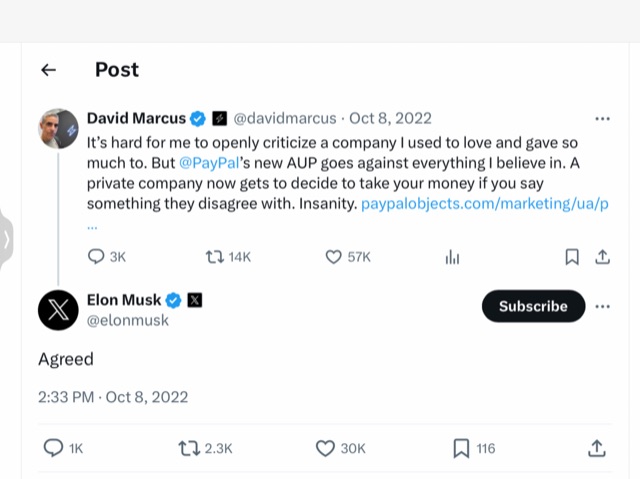Open David Marcus's profile picture

(x=58, y=129)
